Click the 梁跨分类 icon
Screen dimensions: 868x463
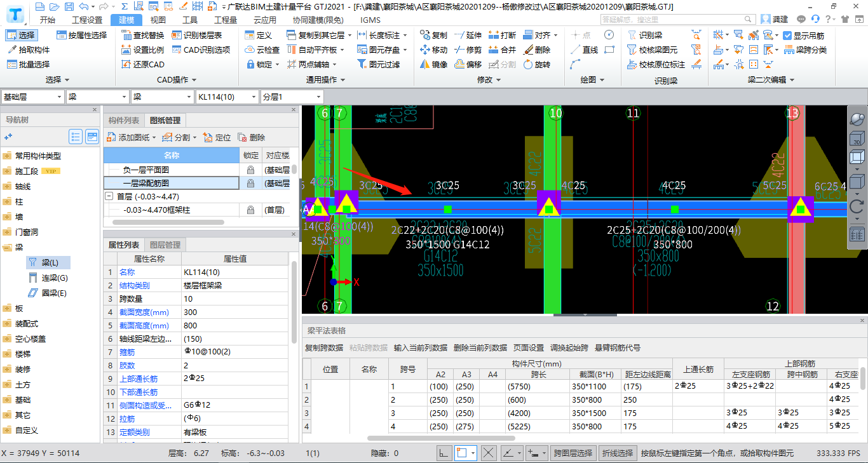click(x=790, y=50)
